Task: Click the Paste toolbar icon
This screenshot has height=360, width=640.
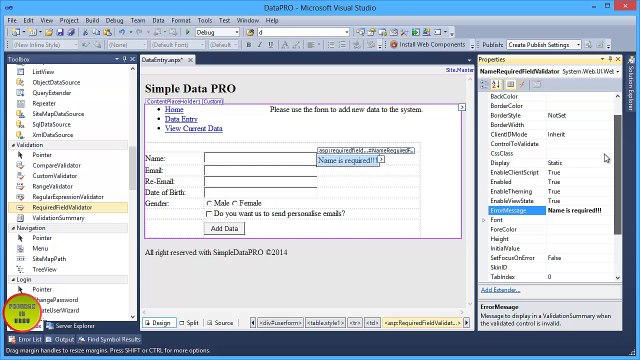Action: click(107, 32)
